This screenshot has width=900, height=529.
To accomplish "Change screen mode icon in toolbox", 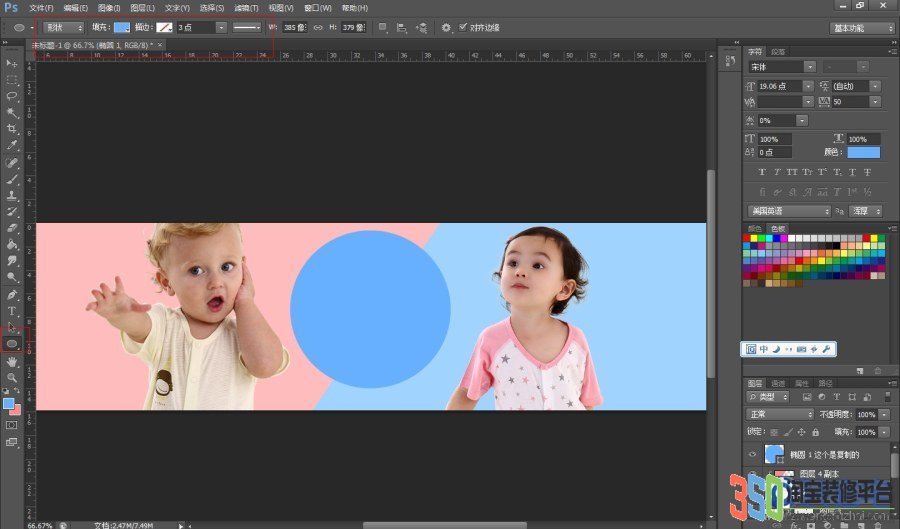I will pos(11,442).
